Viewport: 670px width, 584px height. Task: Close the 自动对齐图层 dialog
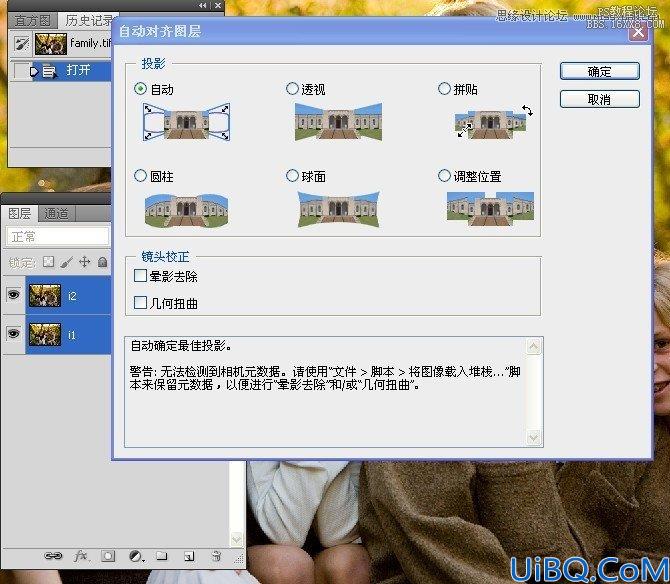point(638,32)
